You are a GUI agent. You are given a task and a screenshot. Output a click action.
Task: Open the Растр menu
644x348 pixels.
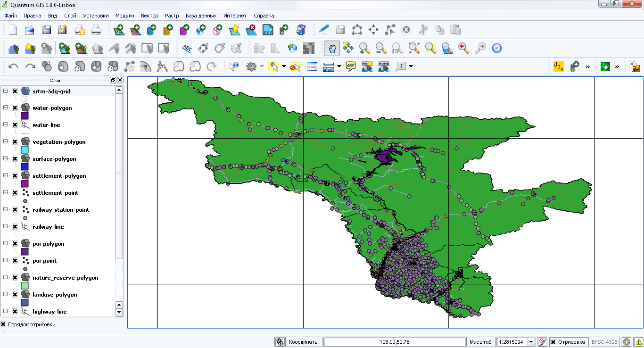coord(172,16)
